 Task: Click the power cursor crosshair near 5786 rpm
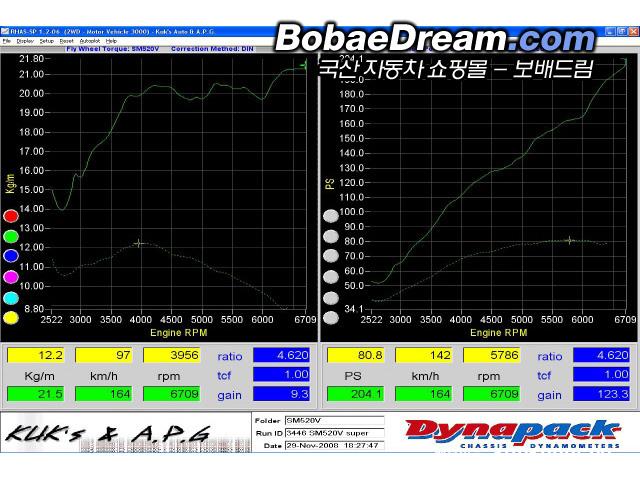(x=570, y=240)
